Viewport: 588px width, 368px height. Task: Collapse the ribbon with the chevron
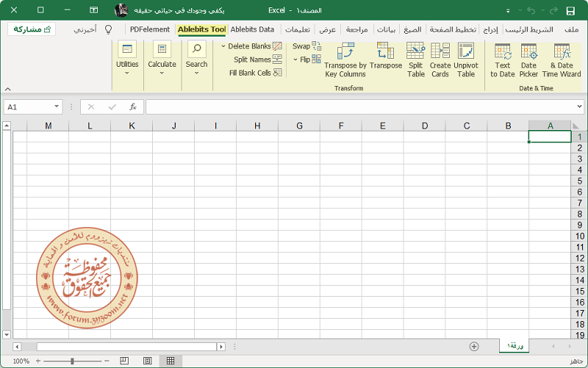(7, 89)
